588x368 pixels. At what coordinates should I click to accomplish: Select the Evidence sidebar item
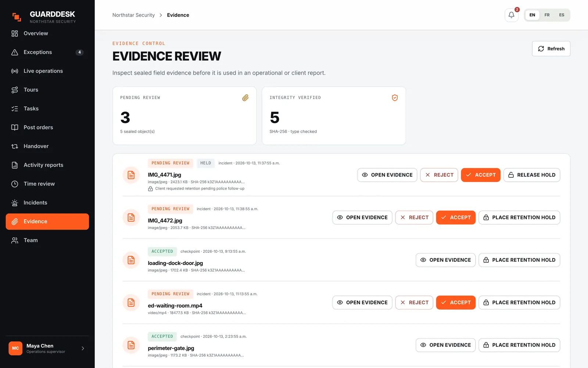[47, 222]
